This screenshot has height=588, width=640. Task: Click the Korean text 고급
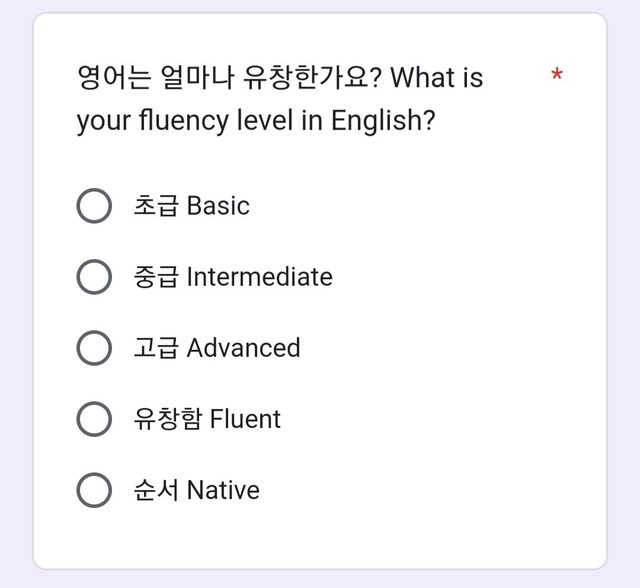(156, 348)
